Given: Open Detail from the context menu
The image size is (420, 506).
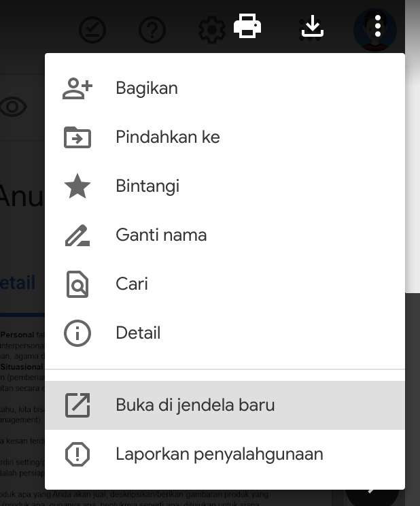Looking at the screenshot, I should [x=138, y=333].
